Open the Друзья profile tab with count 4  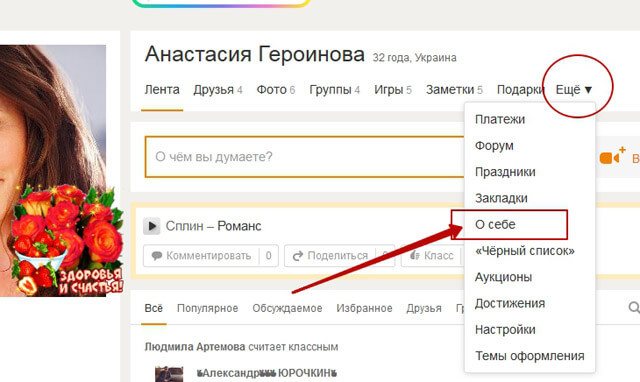pos(218,89)
